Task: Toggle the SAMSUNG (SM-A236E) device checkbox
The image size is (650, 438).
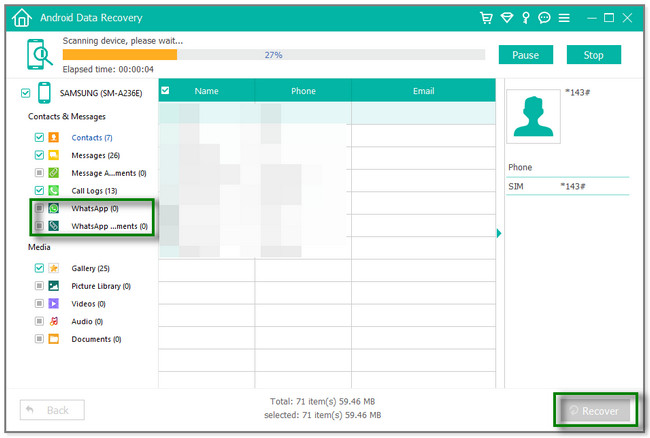Action: (x=25, y=93)
